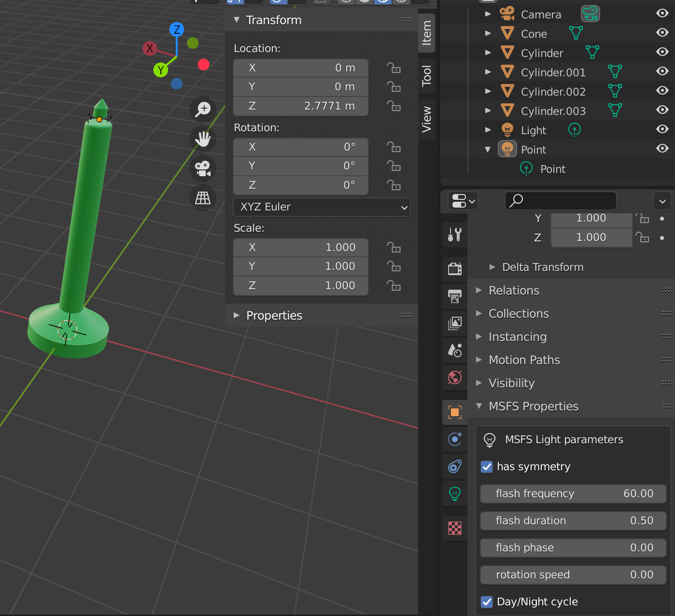Hide the Cone in viewport
Viewport: 675px width, 616px height.
662,32
